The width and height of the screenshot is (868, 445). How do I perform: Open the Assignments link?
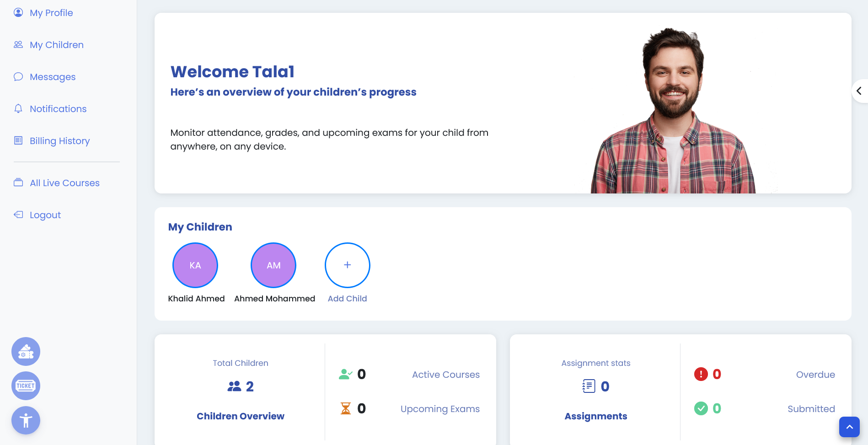595,416
